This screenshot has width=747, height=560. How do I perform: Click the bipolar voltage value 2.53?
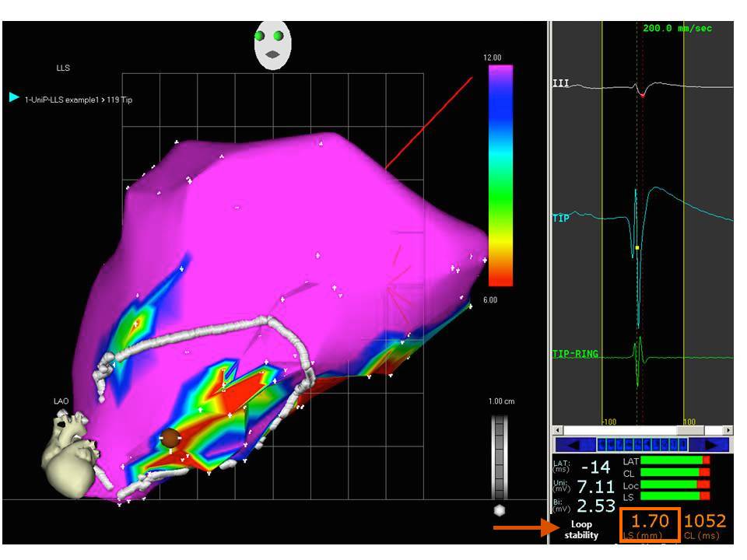click(596, 506)
